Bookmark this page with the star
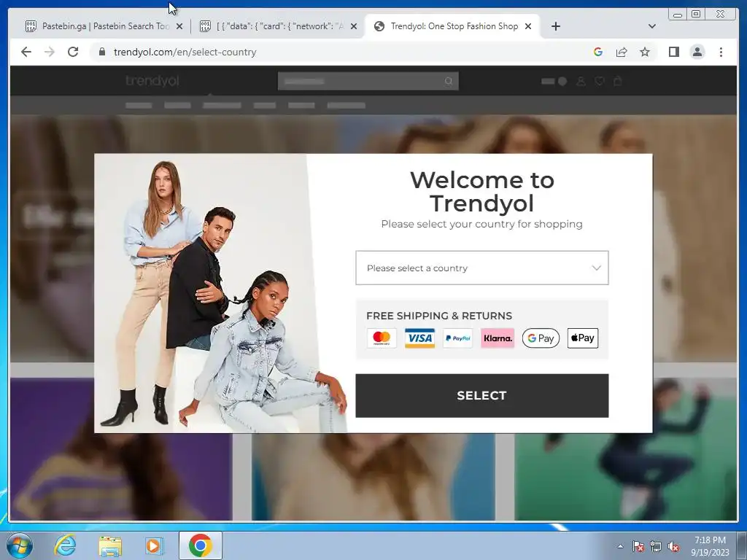Viewport: 747px width, 560px height. pyautogui.click(x=645, y=52)
